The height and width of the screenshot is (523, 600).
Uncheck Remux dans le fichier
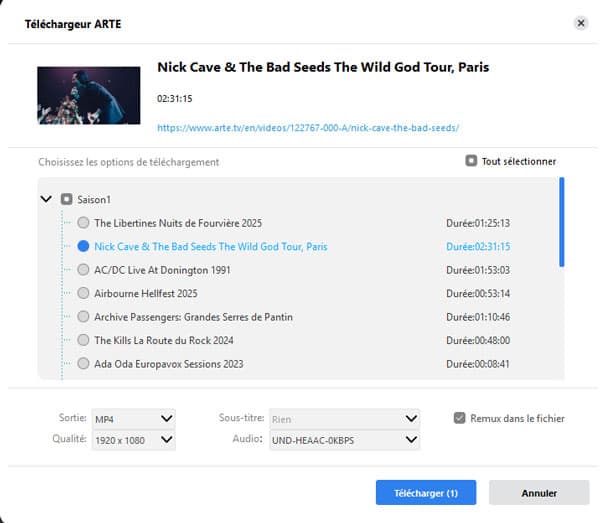[x=460, y=418]
